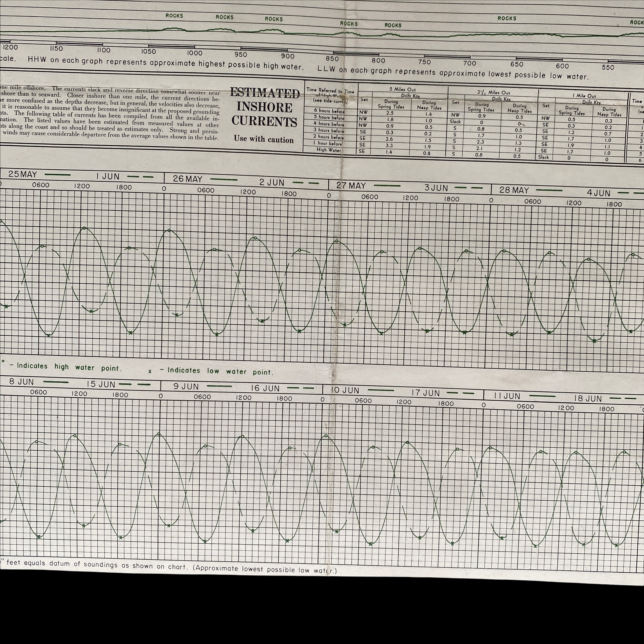This screenshot has width=644, height=644.
Task: Click the 27 MAY date label
Action: (x=351, y=186)
